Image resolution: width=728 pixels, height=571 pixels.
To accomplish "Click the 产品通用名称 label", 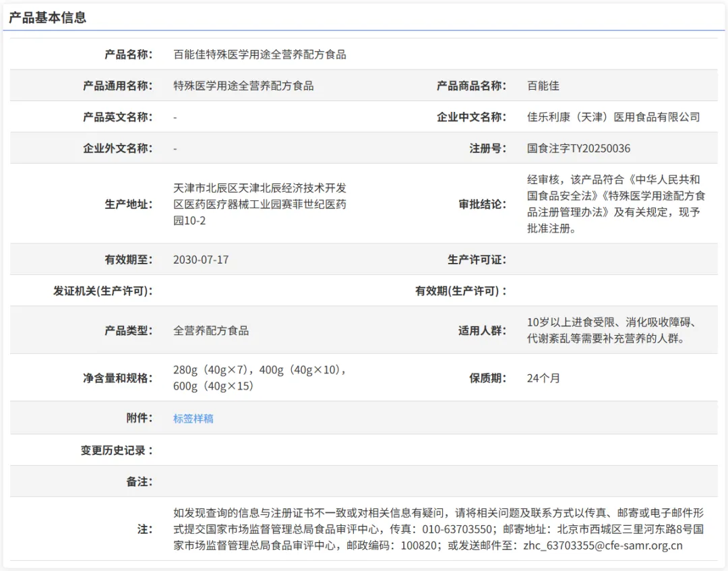I will 118,86.
